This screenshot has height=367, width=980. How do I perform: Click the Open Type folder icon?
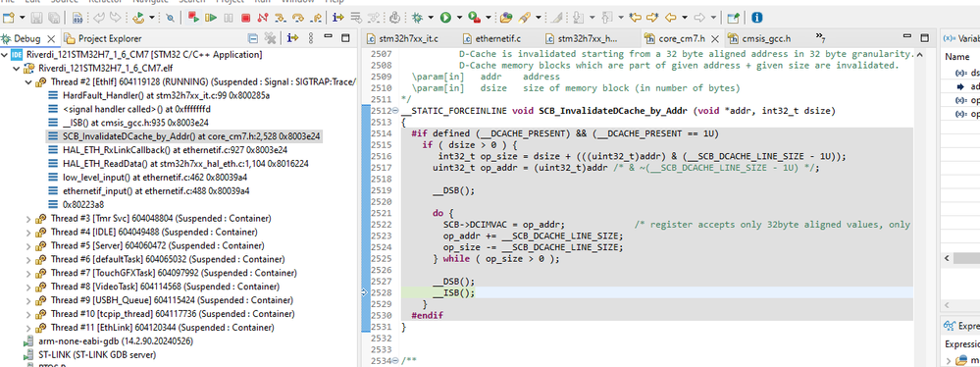(x=505, y=18)
